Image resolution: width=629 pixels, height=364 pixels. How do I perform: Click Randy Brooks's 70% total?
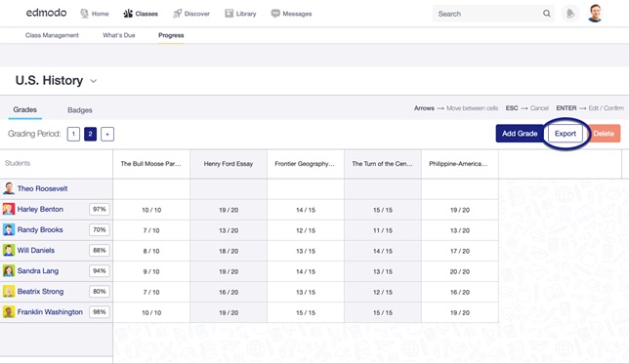point(99,229)
